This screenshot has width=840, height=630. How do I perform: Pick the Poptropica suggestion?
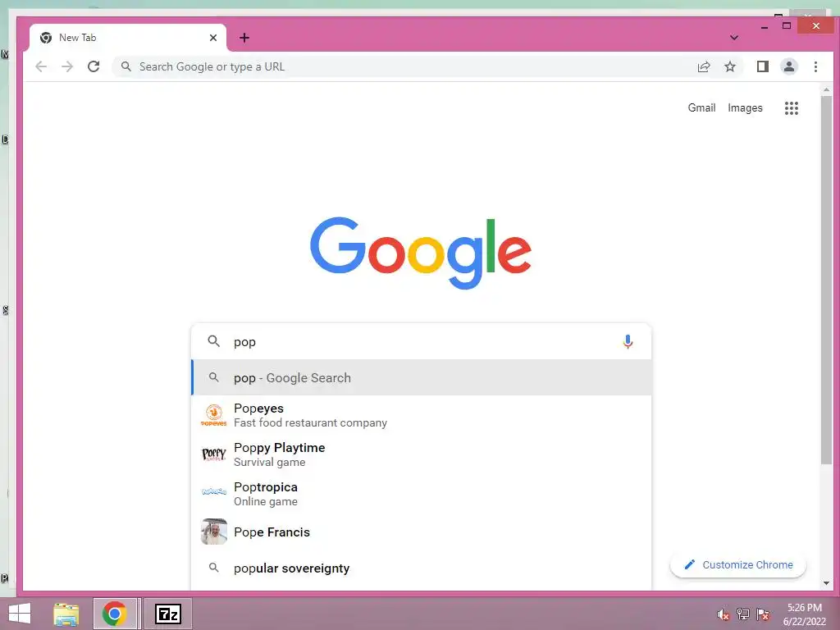(x=421, y=494)
